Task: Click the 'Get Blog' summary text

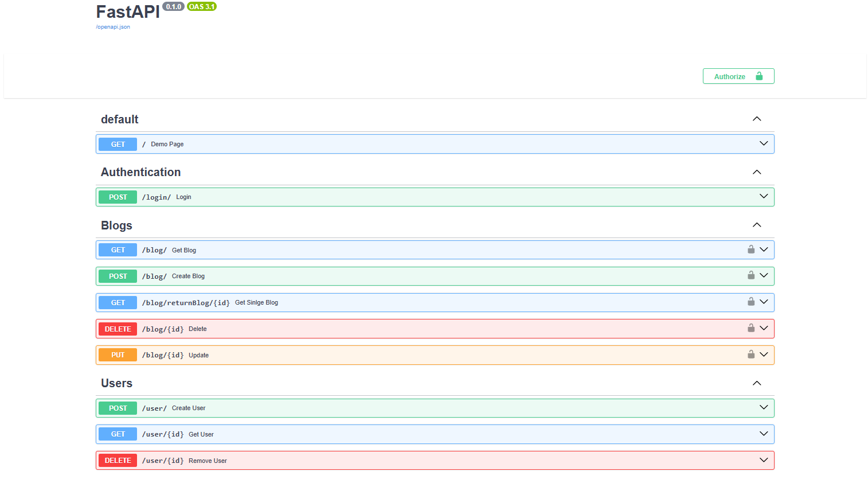Action: point(184,250)
